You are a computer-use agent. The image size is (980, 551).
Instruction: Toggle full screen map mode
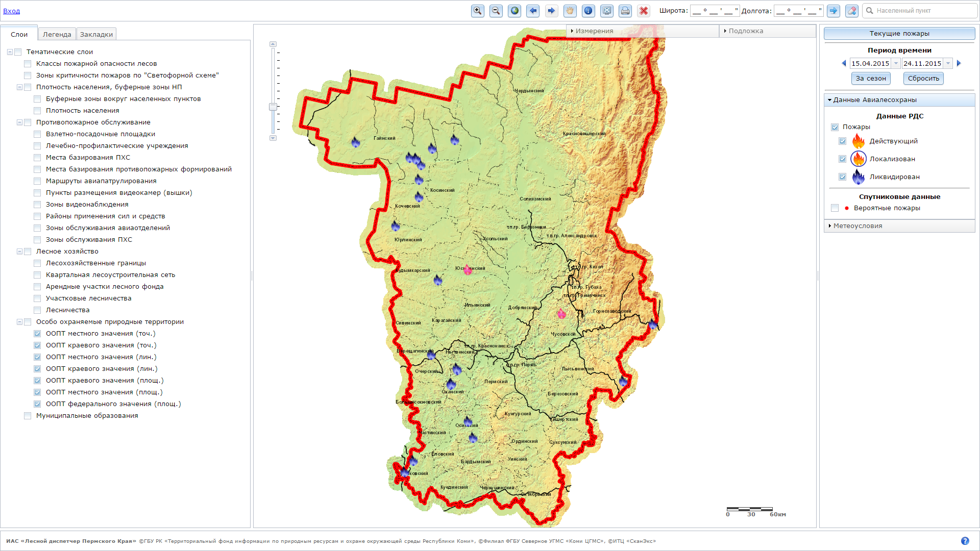pyautogui.click(x=607, y=11)
